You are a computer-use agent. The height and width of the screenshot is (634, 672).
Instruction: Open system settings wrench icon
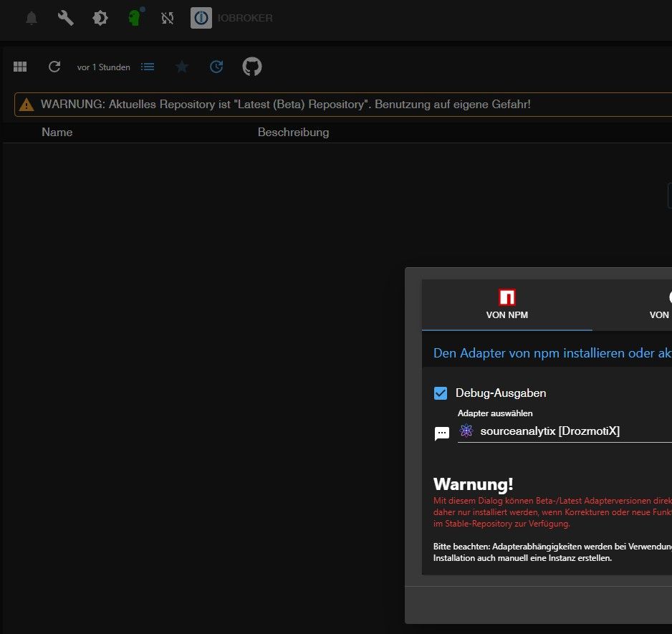pos(66,18)
